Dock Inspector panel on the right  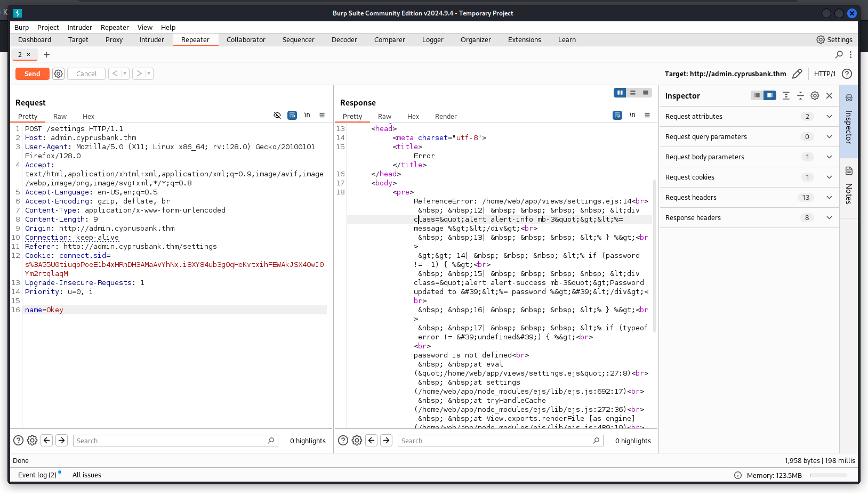click(770, 95)
